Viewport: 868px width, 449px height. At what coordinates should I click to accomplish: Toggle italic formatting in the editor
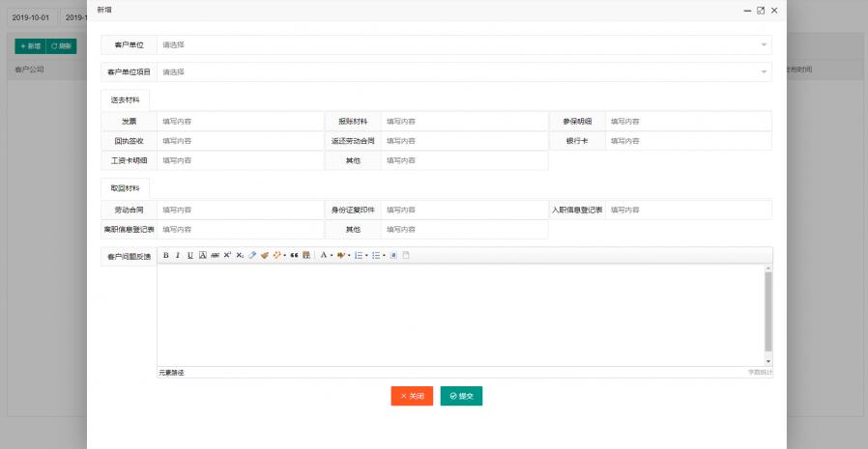(178, 255)
